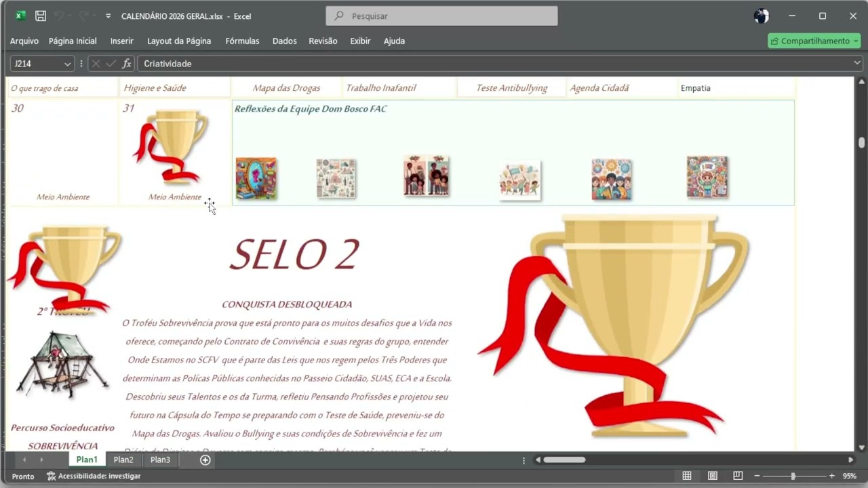
Task: Click the 'CONQUISTA DESBLOQUEADA' text
Action: pyautogui.click(x=287, y=304)
